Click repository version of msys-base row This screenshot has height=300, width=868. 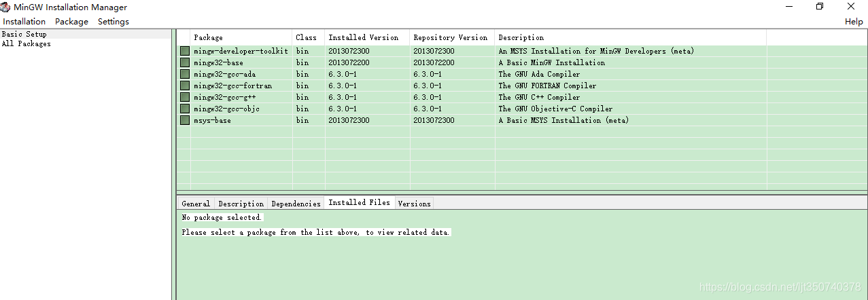pyautogui.click(x=434, y=120)
